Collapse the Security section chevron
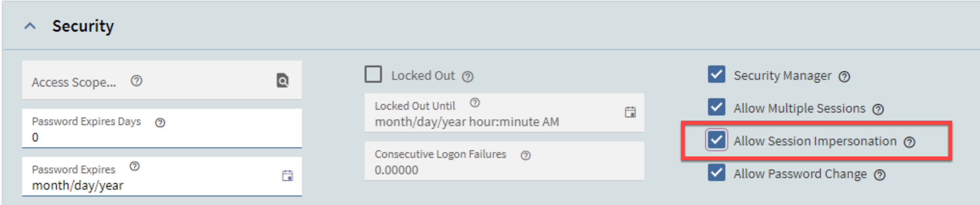The width and height of the screenshot is (980, 205). tap(30, 26)
